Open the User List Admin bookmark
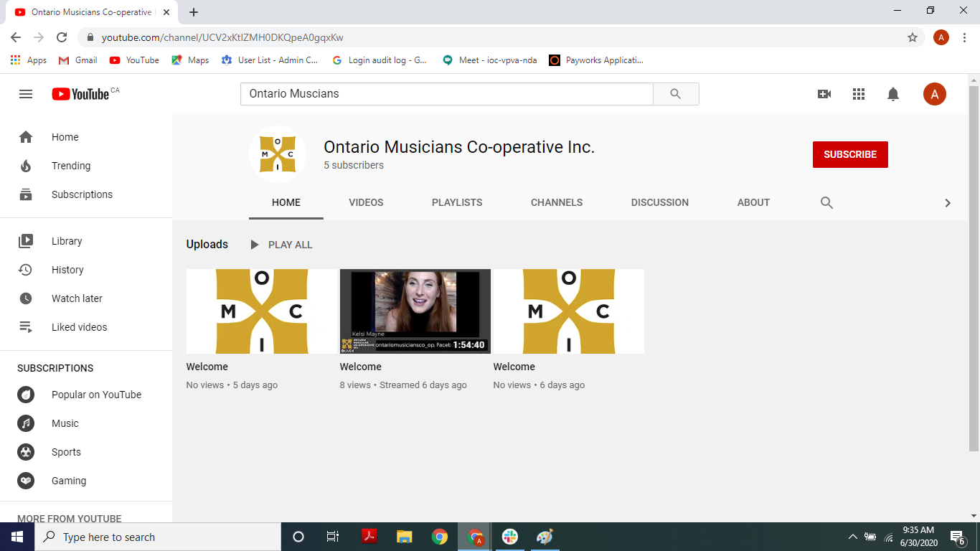Screen dimensions: 980x551 point(269,60)
